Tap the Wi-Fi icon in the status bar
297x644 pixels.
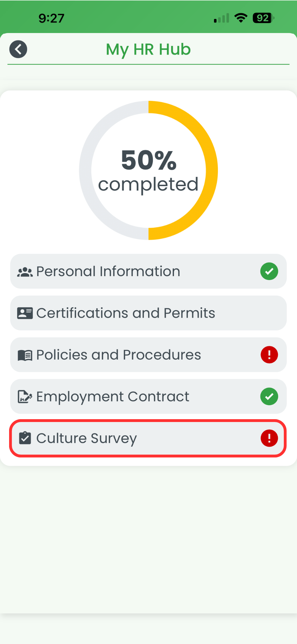240,18
